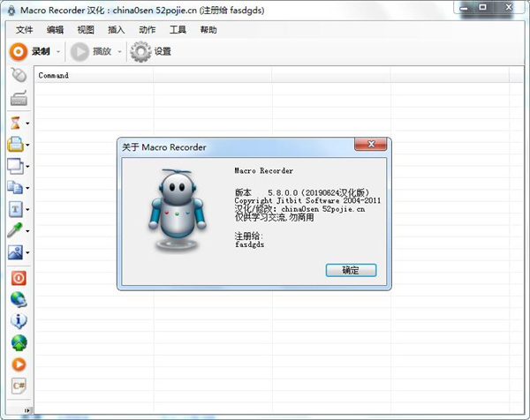Click version text '5.8.0.0 (20190624汉化版)'
This screenshot has height=420, width=530.
[x=318, y=192]
